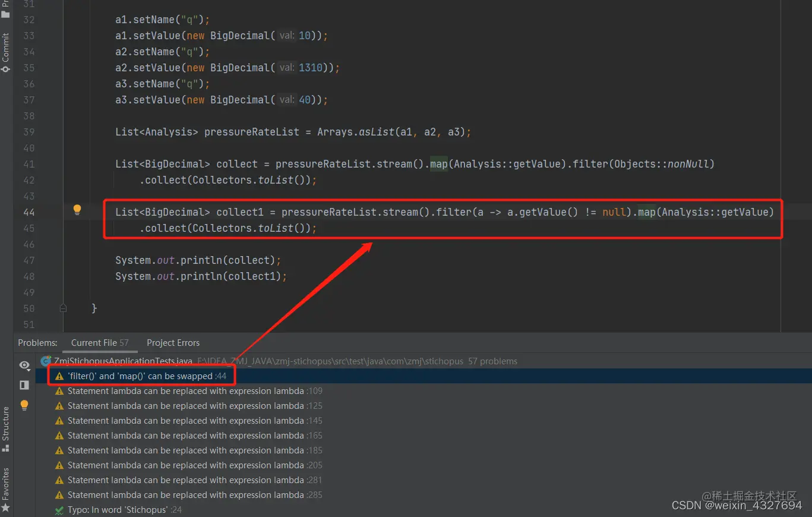
Task: Click 'a1.setName("q");' on line 32
Action: tap(163, 20)
